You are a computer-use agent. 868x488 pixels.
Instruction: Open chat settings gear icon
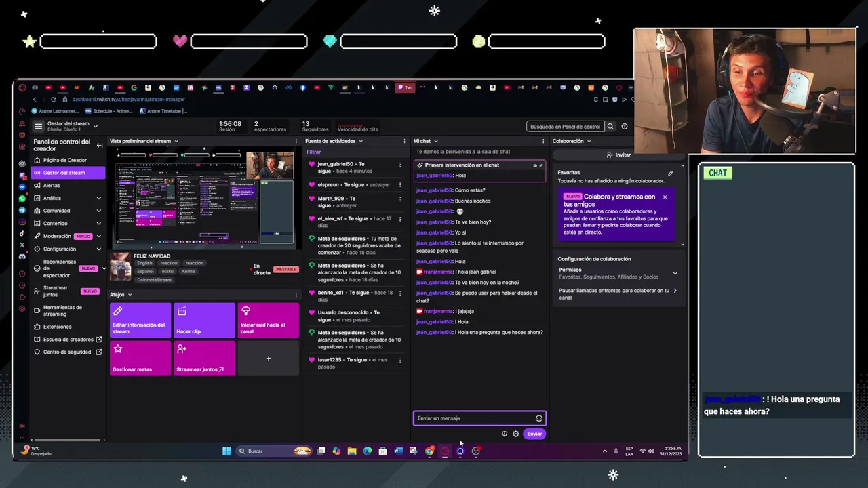516,434
